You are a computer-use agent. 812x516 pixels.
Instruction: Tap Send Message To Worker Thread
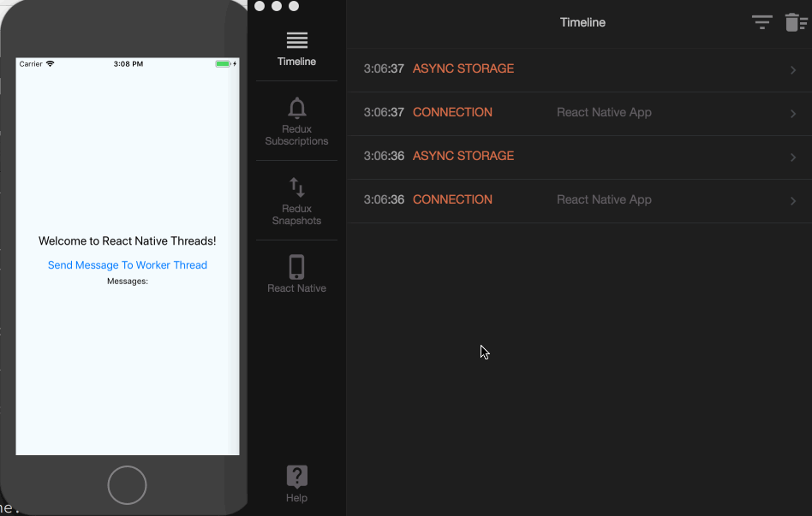coord(128,265)
